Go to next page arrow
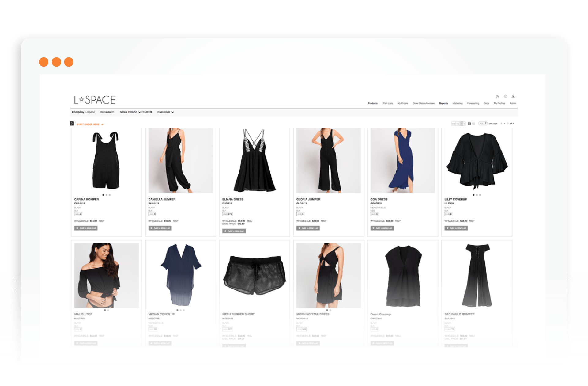The image size is (588, 386). click(508, 124)
